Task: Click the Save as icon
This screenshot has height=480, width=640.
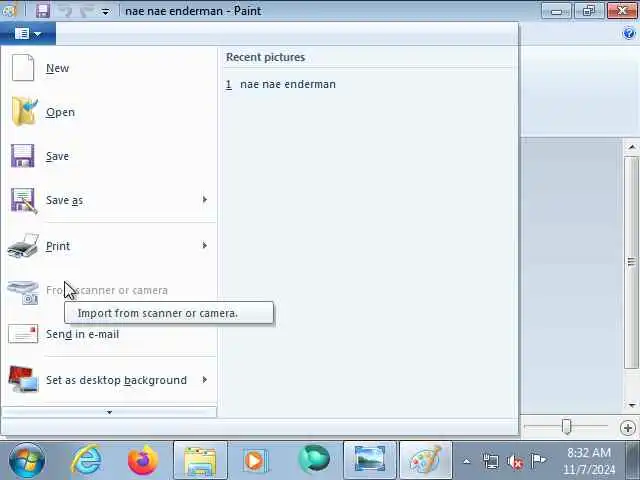Action: click(24, 200)
